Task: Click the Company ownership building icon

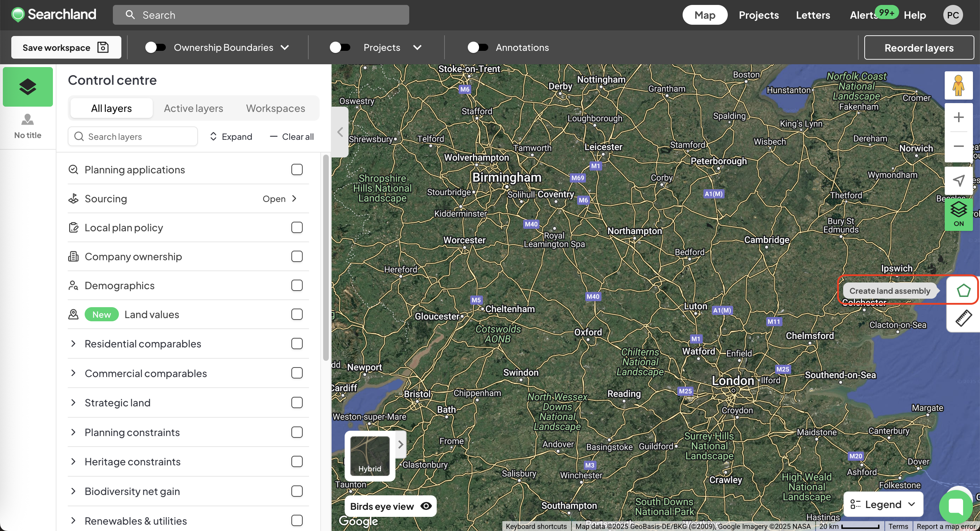Action: pyautogui.click(x=73, y=256)
